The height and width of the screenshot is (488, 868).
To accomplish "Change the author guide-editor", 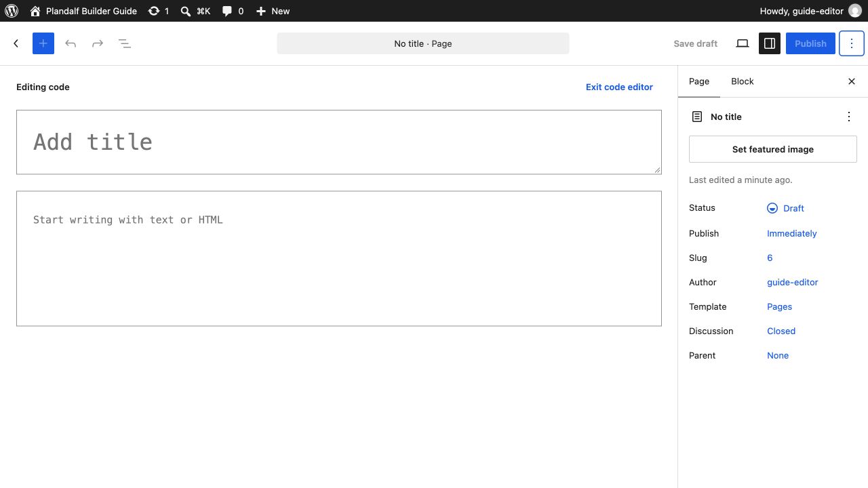I will click(793, 282).
